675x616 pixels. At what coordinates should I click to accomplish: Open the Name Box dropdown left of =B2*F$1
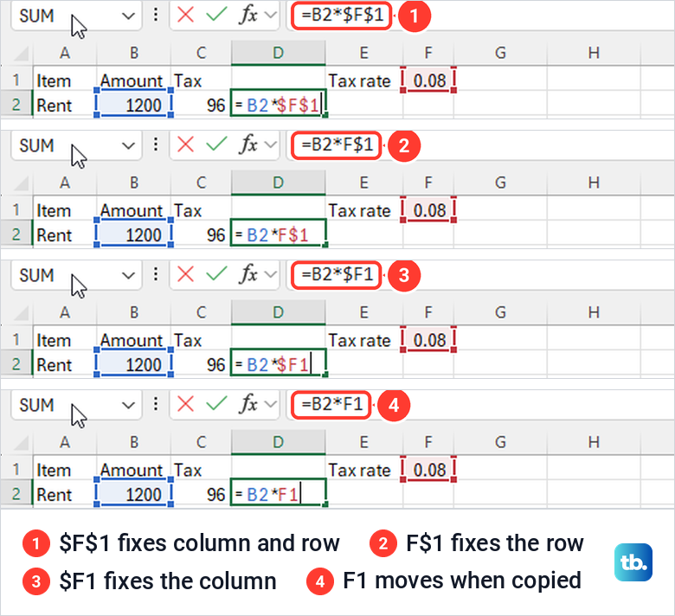pos(128,146)
